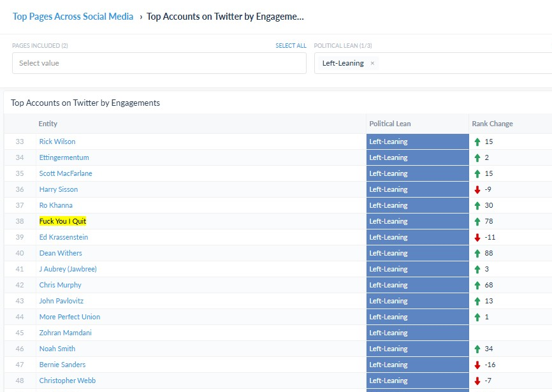Viewport: 552px width, 392px height.
Task: Click Select All for pages included
Action: click(x=291, y=46)
